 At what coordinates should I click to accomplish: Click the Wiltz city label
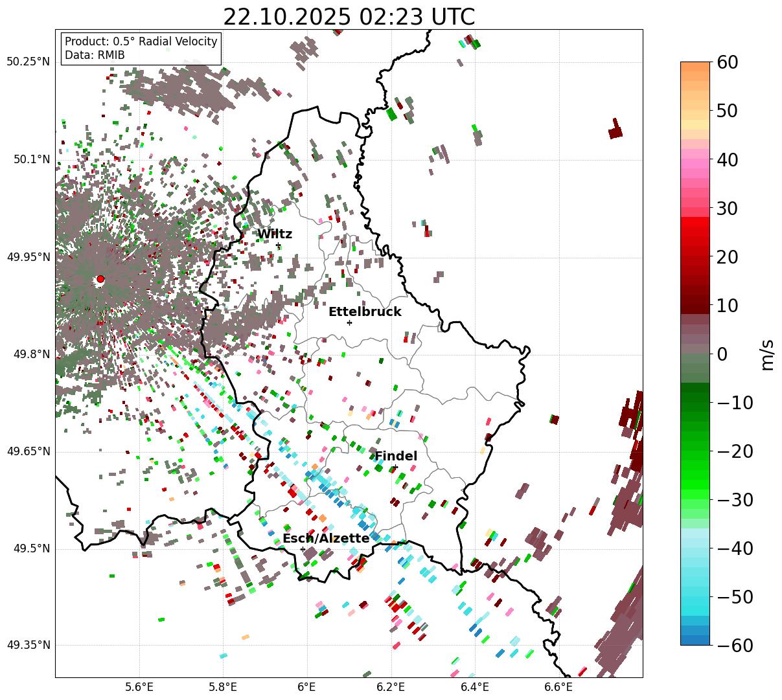275,234
